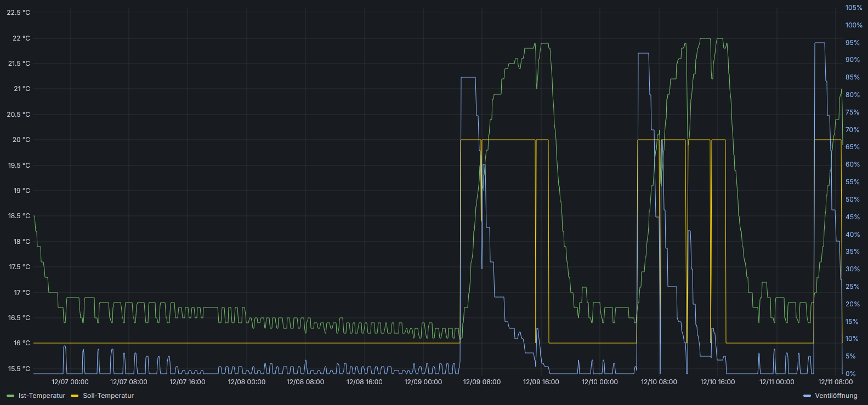Click the 60% right axis label
Viewport: 868px width, 405px height.
pyautogui.click(x=853, y=164)
